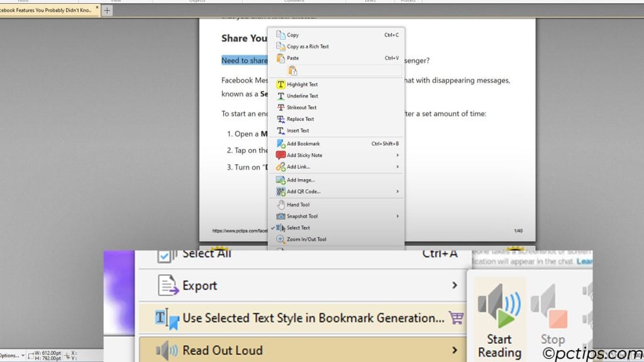Enable the Zoom In/Out Tool
This screenshot has width=644, height=362.
[x=305, y=239]
